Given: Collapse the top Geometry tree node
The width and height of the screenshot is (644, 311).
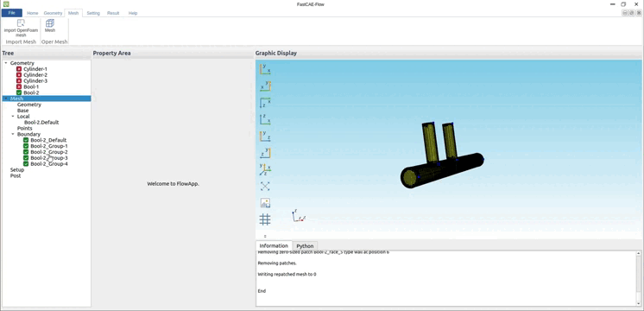Looking at the screenshot, I should click(x=6, y=63).
